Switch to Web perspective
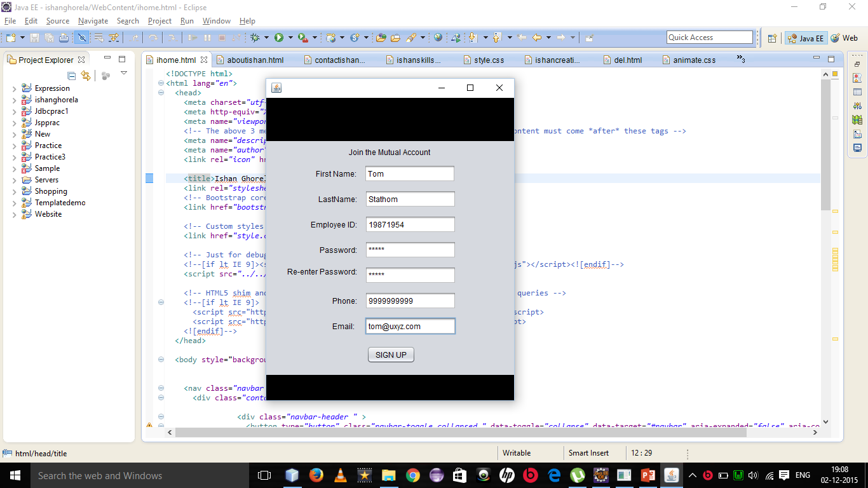Viewport: 868px width, 488px height. coord(844,38)
